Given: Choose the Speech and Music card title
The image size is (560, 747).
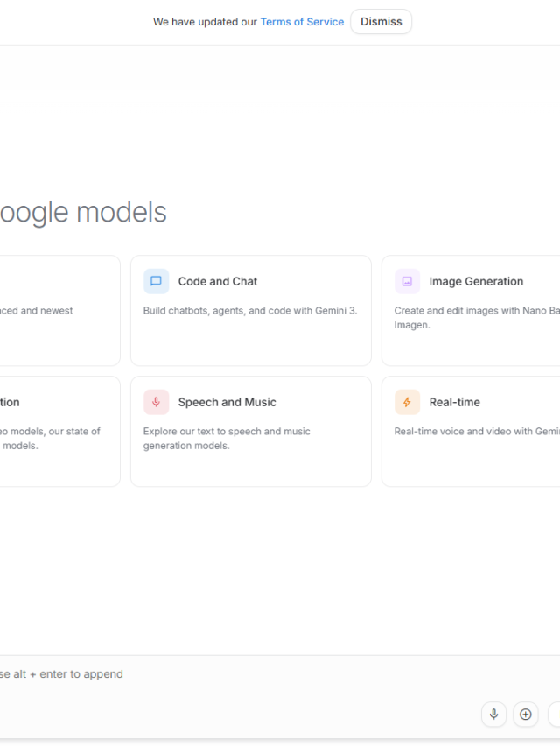Looking at the screenshot, I should 227,403.
